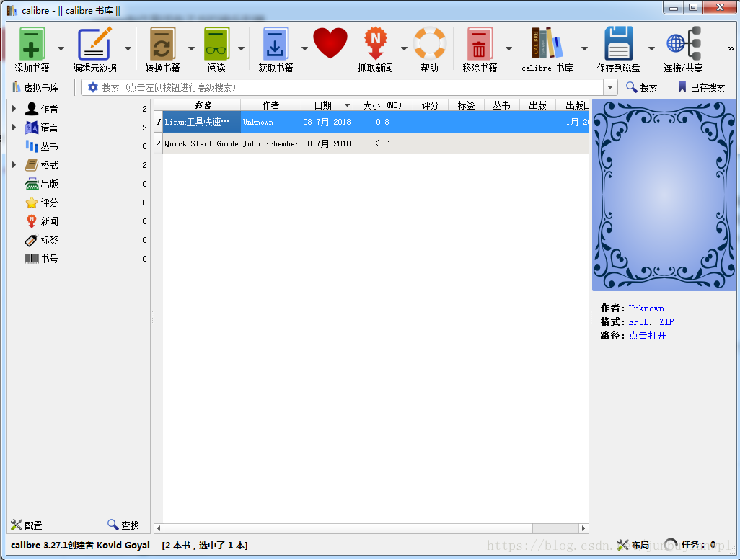Click the horizontal scrollbar right arrow
The image size is (740, 560).
(583, 528)
